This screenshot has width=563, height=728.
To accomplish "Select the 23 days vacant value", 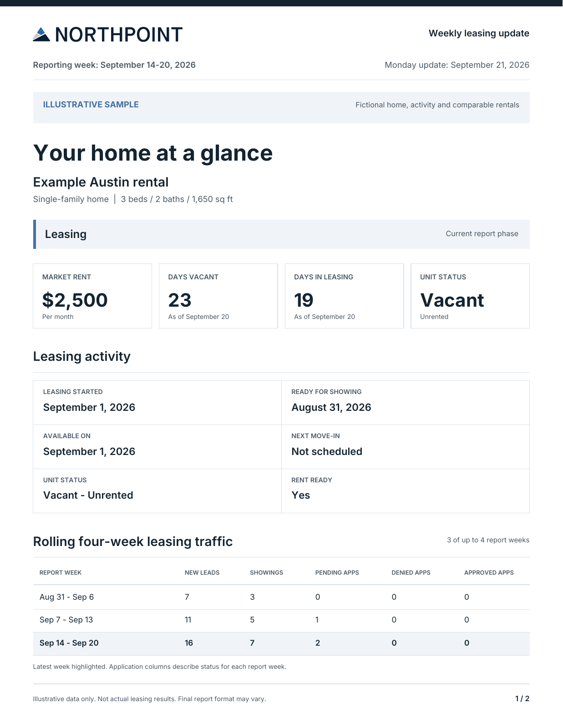I will pos(180,300).
